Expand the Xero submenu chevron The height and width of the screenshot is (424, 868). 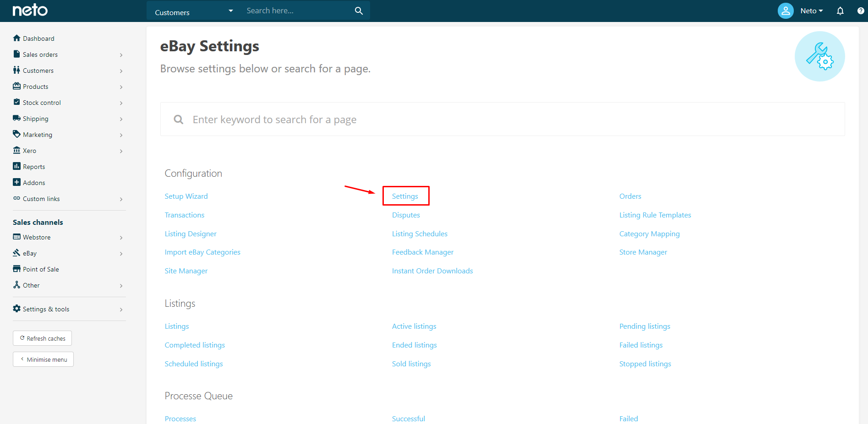coord(121,151)
